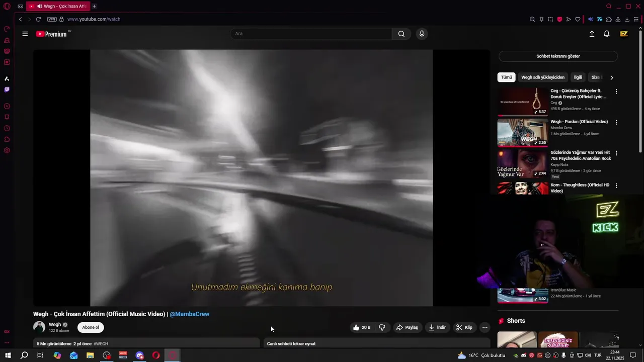Select the Tümü filter chip
644x362 pixels.
point(506,77)
